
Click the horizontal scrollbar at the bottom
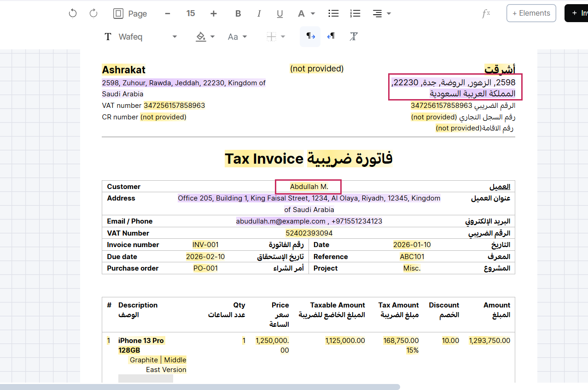200,387
